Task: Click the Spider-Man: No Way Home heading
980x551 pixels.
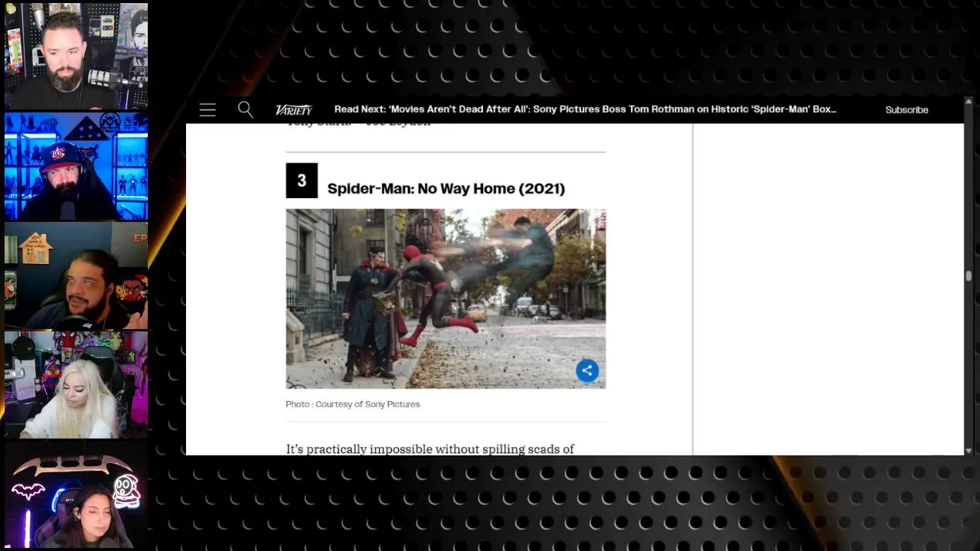Action: pyautogui.click(x=446, y=188)
